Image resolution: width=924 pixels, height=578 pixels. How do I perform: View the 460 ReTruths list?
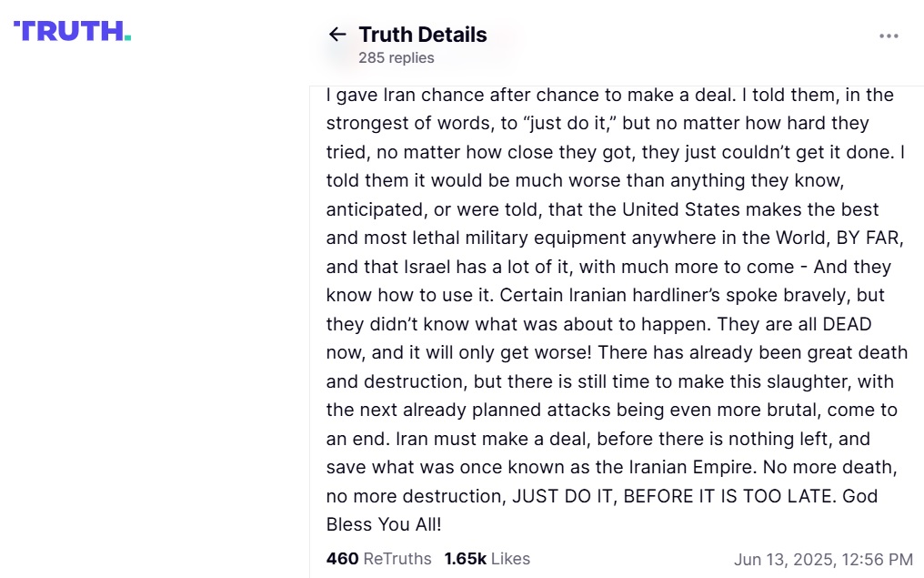click(380, 559)
